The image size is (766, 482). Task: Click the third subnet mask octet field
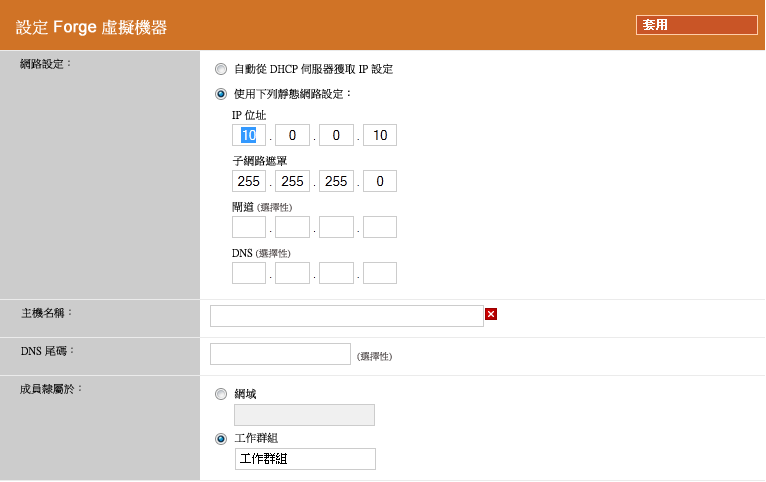[x=336, y=181]
